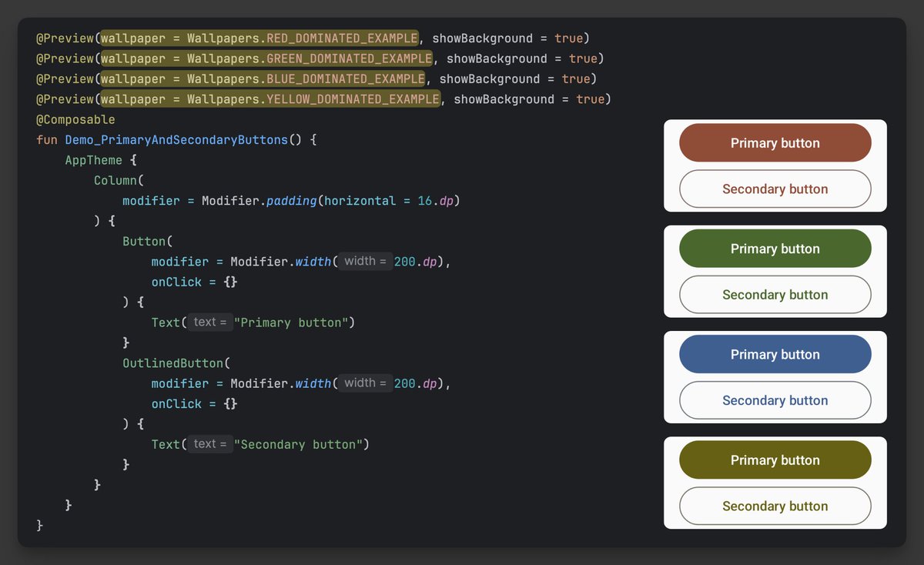
Task: Click the blue-text Secondary button
Action: pyautogui.click(x=775, y=400)
